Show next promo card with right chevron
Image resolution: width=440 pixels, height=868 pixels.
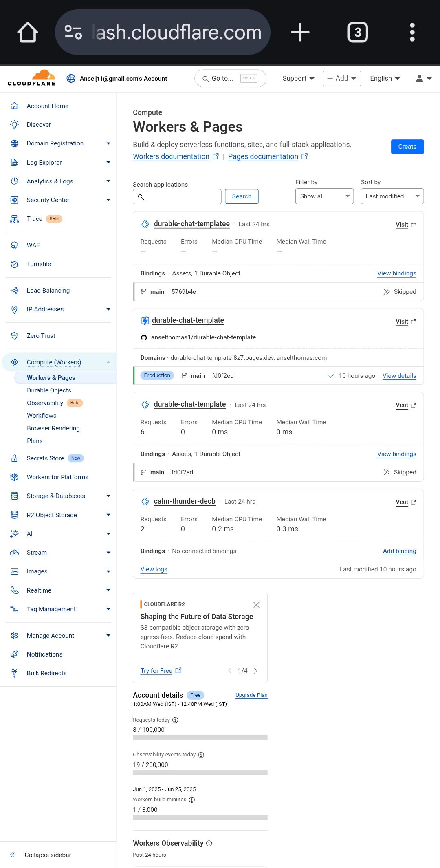(256, 671)
